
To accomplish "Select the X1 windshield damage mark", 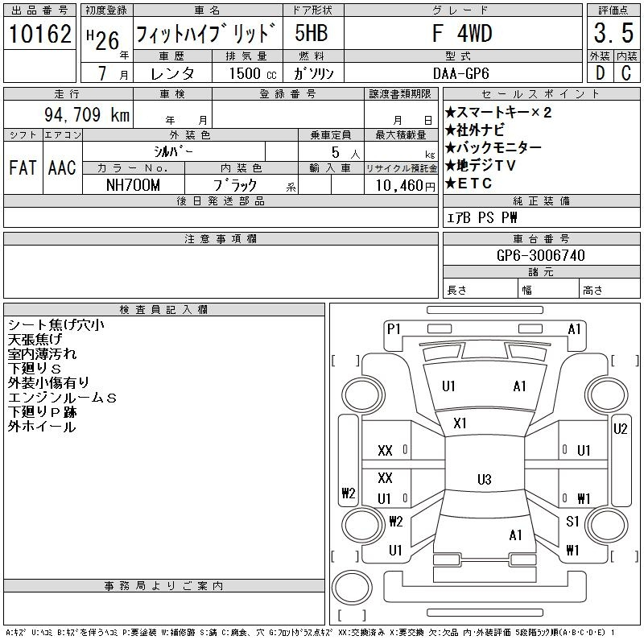I will click(x=460, y=423).
